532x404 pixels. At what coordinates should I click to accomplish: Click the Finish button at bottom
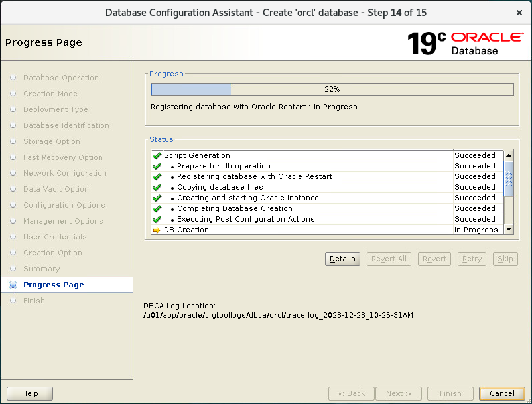pyautogui.click(x=450, y=393)
